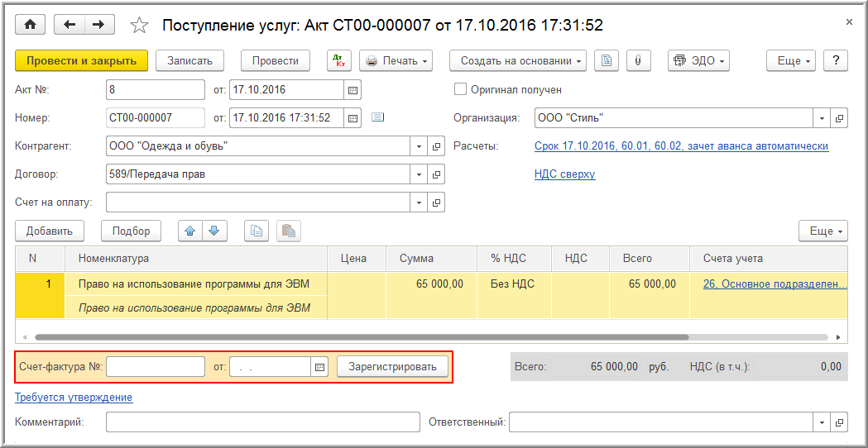Click the paperclip attached files icon
The image size is (868, 448).
pyautogui.click(x=638, y=60)
